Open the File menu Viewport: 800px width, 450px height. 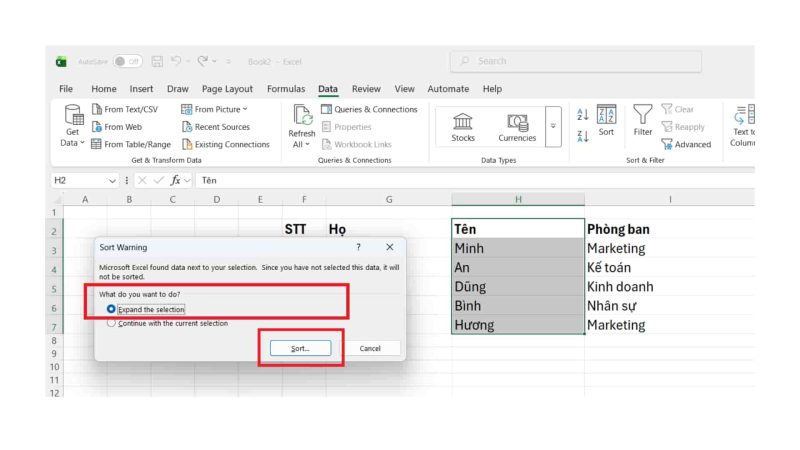[x=66, y=89]
